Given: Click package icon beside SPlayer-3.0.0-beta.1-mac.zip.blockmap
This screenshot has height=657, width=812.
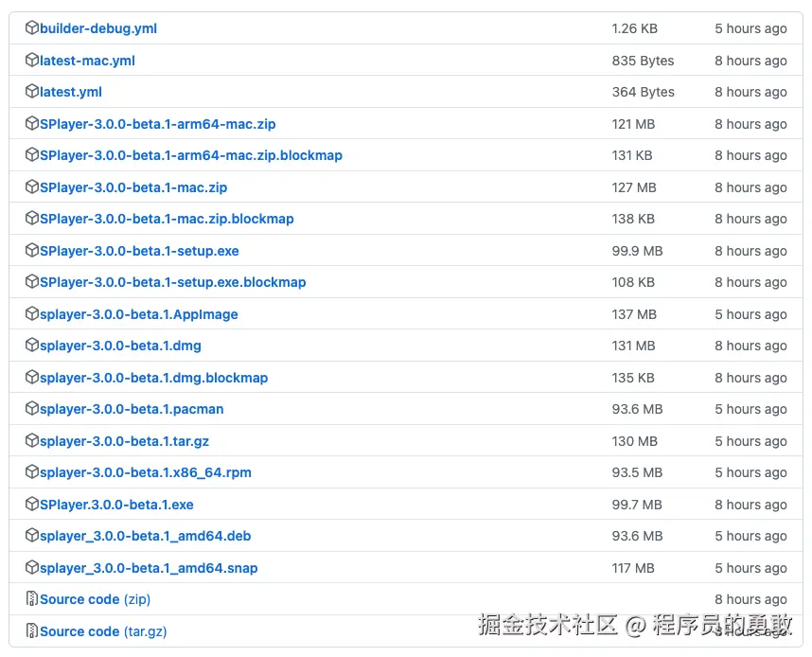Looking at the screenshot, I should pos(32,218).
